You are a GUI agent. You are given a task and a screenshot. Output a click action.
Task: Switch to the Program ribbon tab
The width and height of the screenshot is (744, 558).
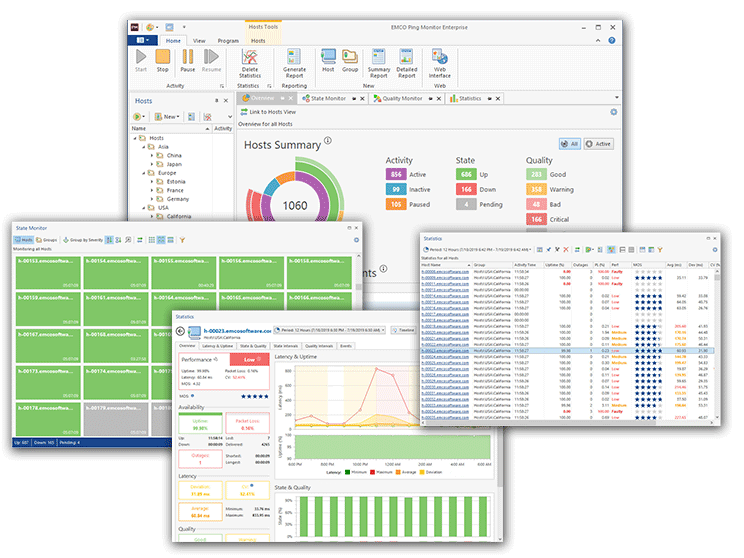pyautogui.click(x=228, y=41)
